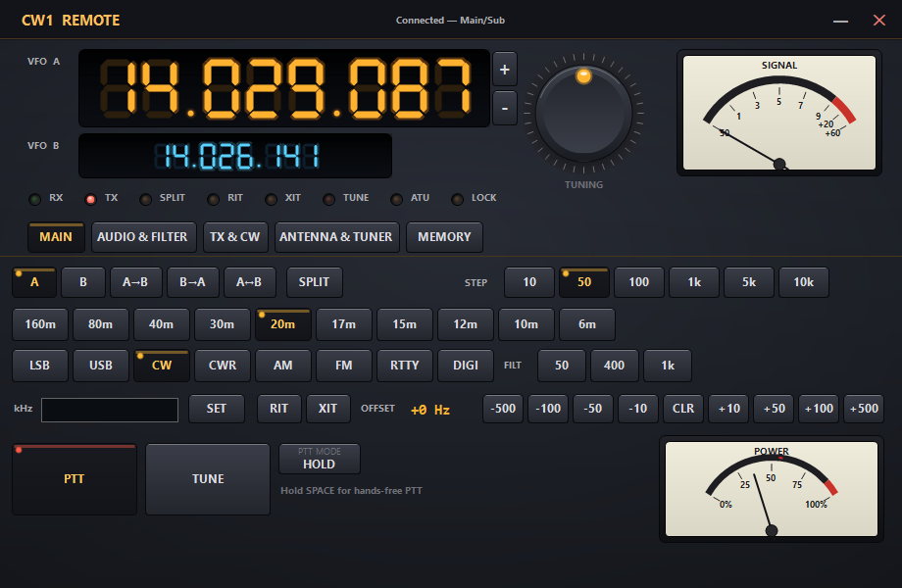
Task: Set tuning step to 10
Action: tap(529, 282)
